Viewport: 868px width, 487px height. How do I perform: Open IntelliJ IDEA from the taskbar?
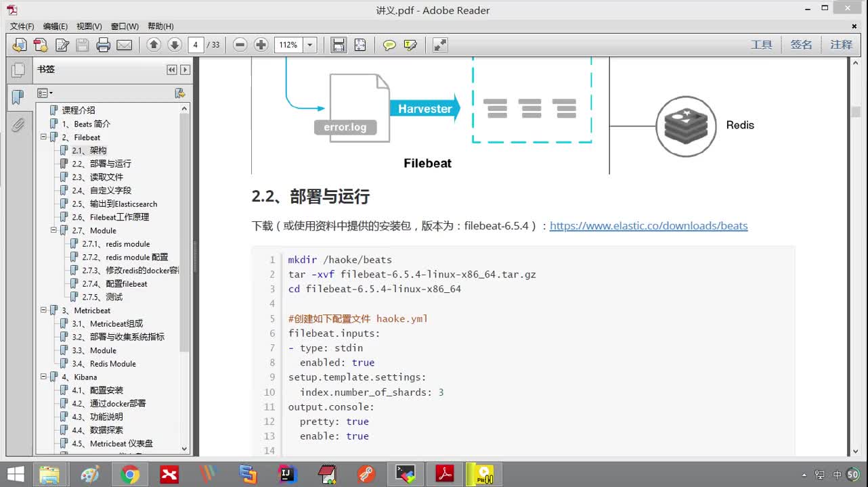tap(288, 474)
